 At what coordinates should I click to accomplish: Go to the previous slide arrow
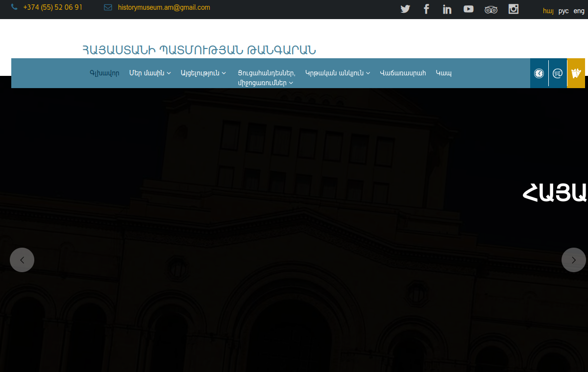[x=22, y=260]
